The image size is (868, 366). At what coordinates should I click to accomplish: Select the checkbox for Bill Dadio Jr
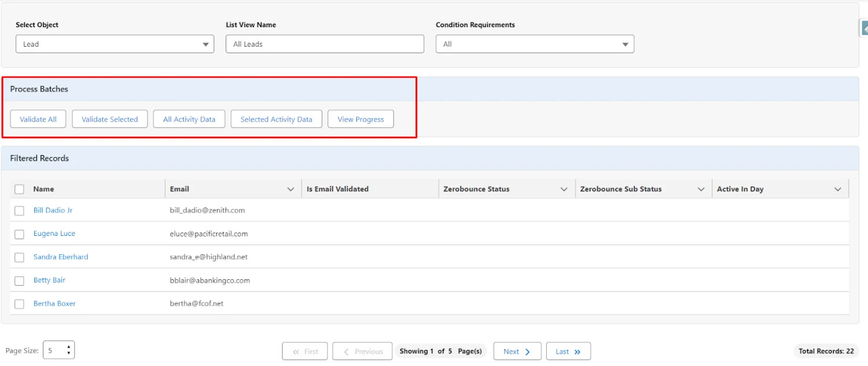(x=19, y=210)
